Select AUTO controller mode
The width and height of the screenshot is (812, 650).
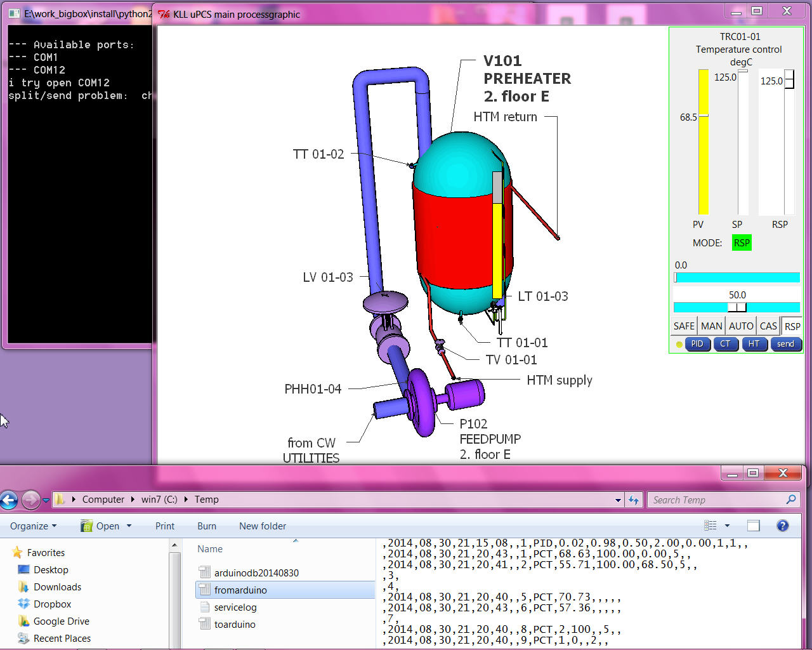(740, 326)
